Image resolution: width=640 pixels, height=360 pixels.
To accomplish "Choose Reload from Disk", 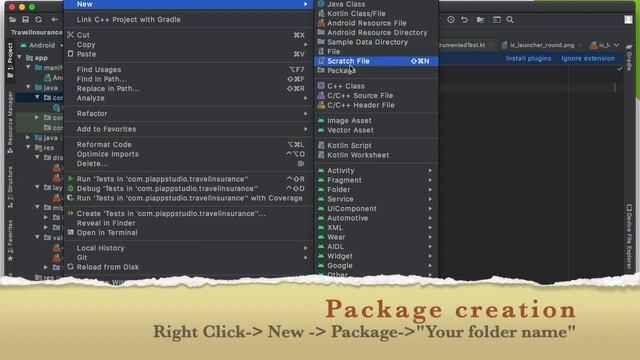I will [188, 267].
